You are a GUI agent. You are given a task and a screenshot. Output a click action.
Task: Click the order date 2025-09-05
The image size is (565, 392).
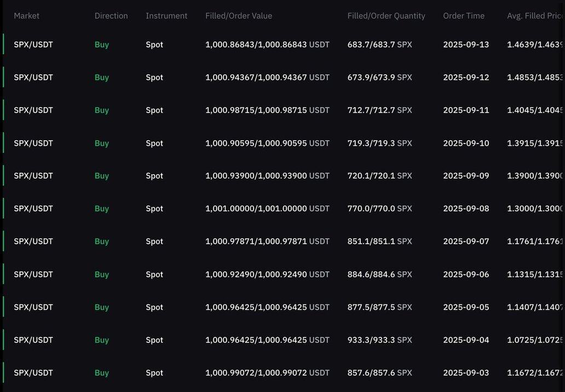pos(466,307)
